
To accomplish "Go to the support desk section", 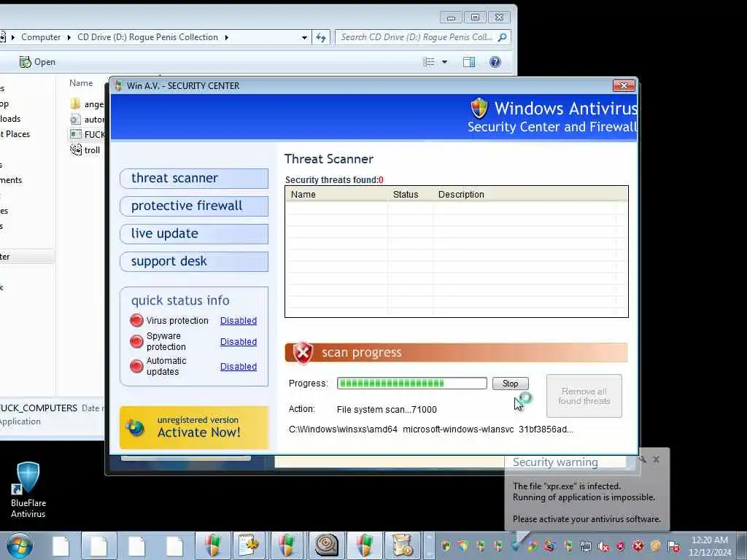I will pyautogui.click(x=194, y=262).
